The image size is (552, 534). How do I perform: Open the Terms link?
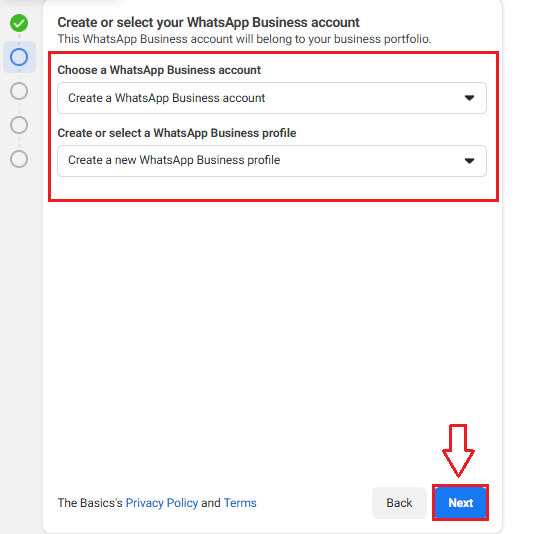[x=240, y=503]
